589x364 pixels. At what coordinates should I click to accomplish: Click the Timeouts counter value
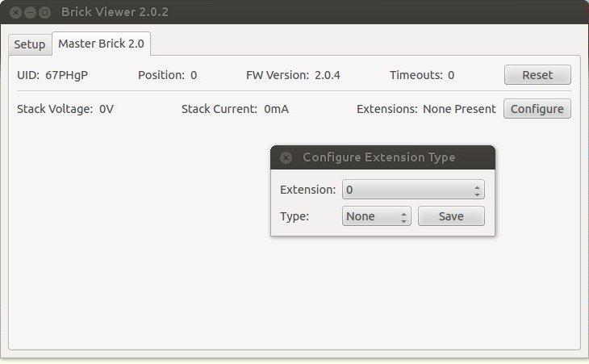pos(451,75)
